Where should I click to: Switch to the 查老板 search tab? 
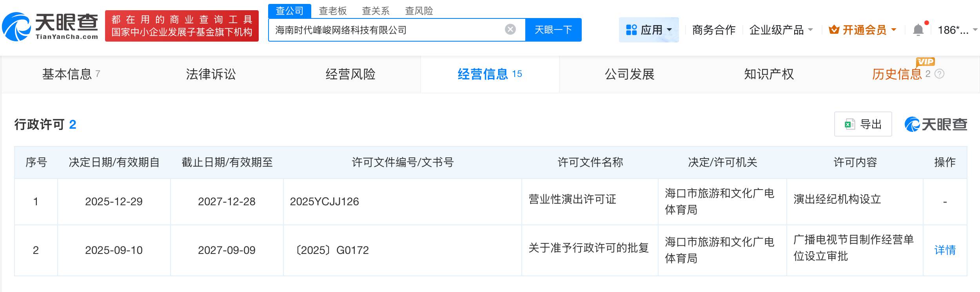332,11
